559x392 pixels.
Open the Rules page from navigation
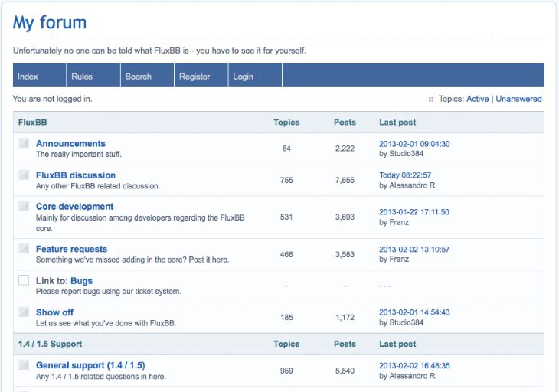(x=93, y=75)
